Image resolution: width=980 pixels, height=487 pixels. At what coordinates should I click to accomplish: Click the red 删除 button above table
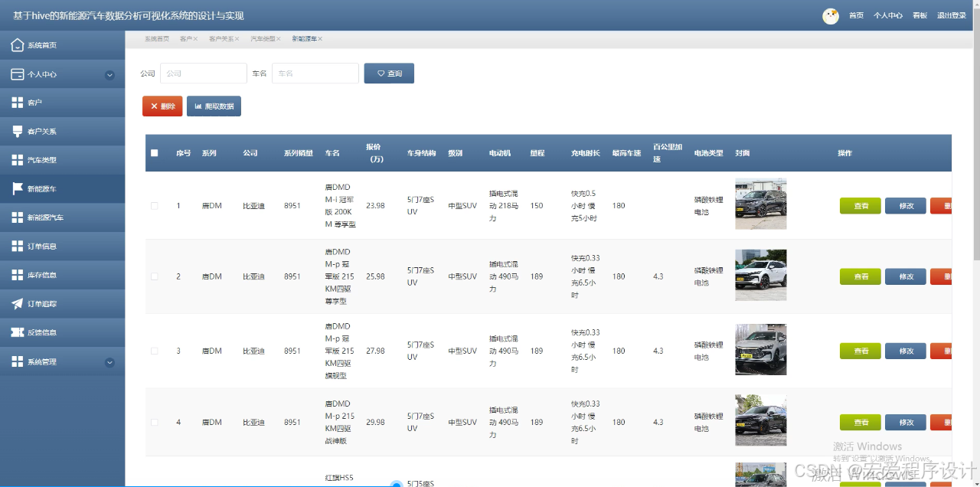coord(162,106)
